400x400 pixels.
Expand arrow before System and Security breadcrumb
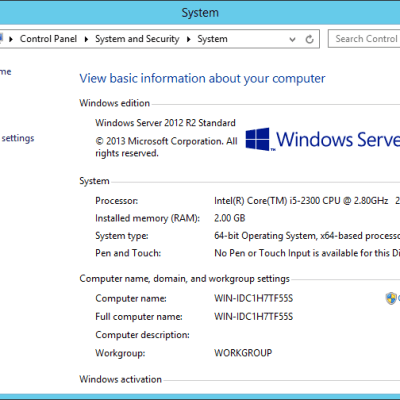(x=86, y=39)
